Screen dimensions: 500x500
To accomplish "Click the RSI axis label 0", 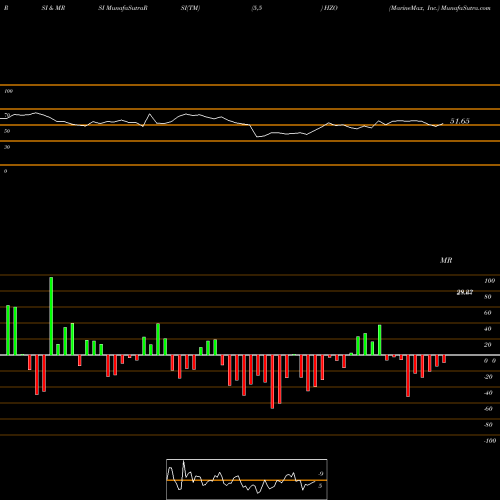I will (5, 171).
